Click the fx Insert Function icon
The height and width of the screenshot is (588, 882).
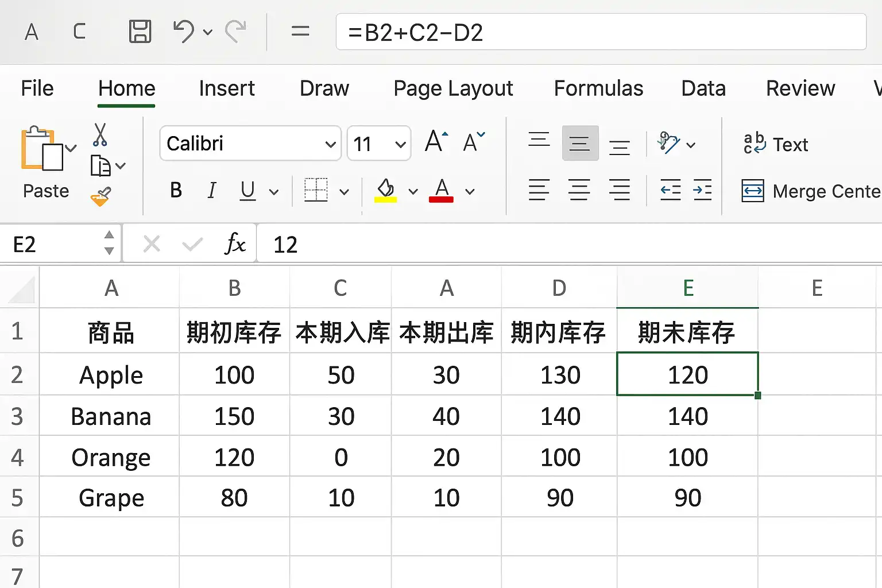235,245
